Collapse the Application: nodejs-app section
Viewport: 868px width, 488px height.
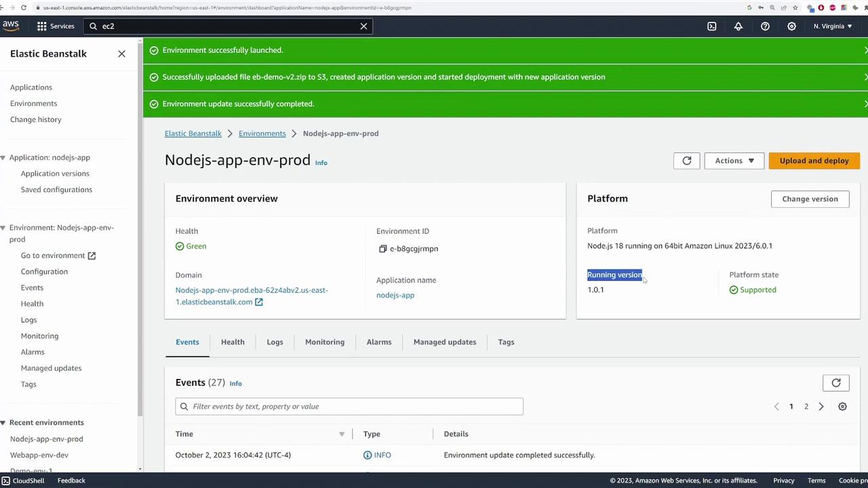click(3, 158)
